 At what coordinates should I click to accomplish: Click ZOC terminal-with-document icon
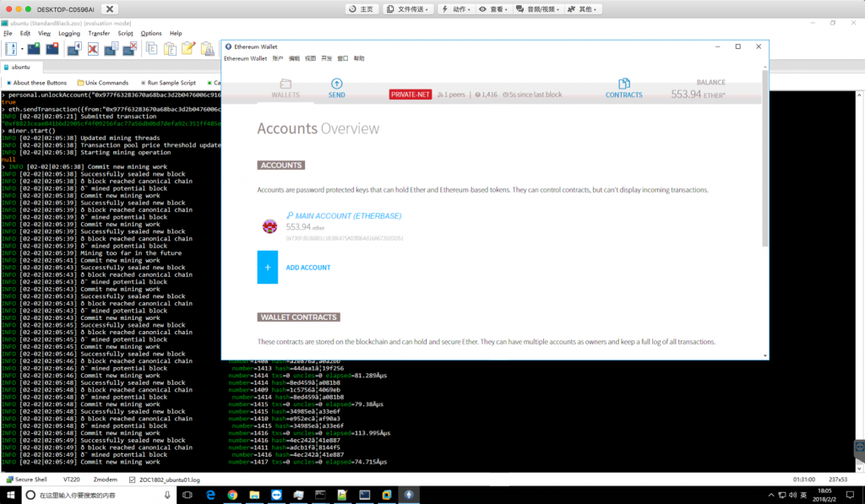point(111,49)
